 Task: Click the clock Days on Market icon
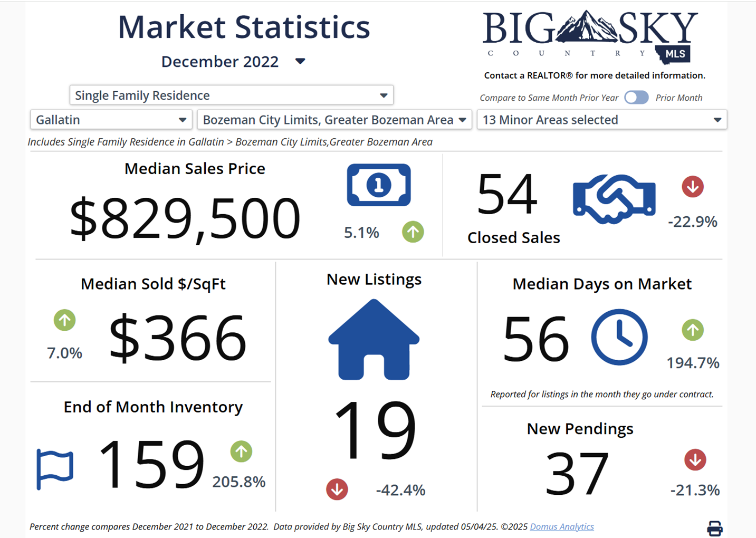[x=619, y=337]
